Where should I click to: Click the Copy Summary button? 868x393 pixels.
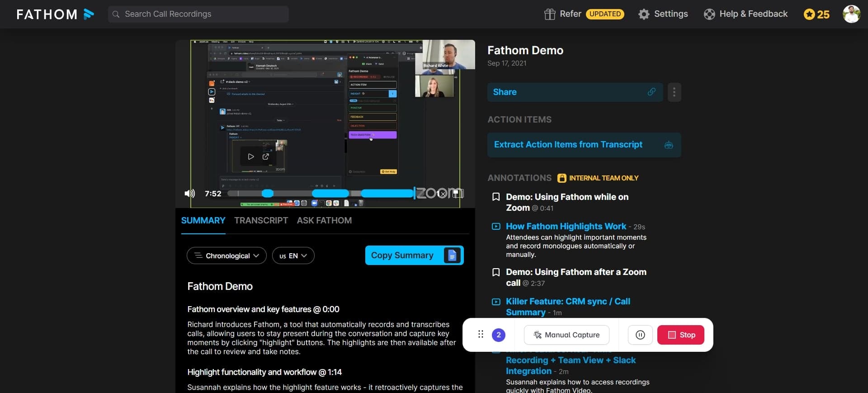pos(414,256)
